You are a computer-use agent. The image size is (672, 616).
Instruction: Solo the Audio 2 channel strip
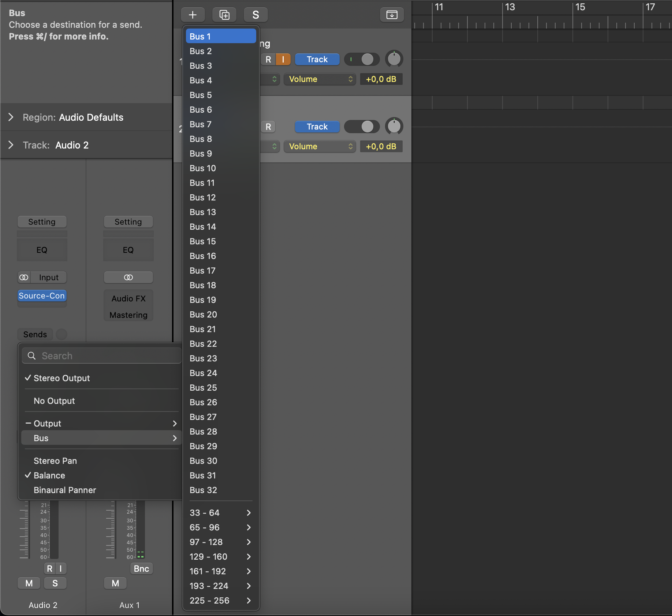55,583
